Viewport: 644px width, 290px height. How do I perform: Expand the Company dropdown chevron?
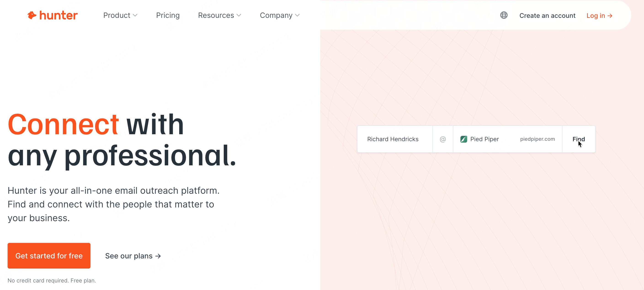[297, 15]
